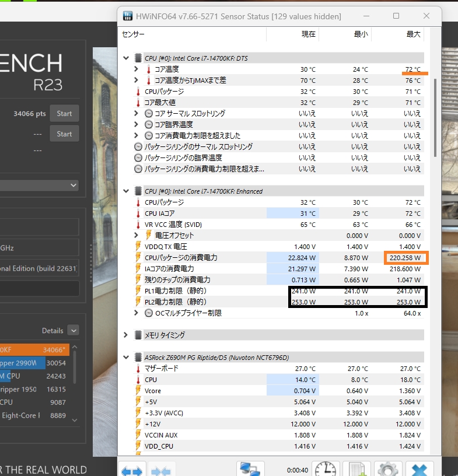Click the thermometer icon beside マザーボード
The width and height of the screenshot is (458, 476).
tap(138, 369)
